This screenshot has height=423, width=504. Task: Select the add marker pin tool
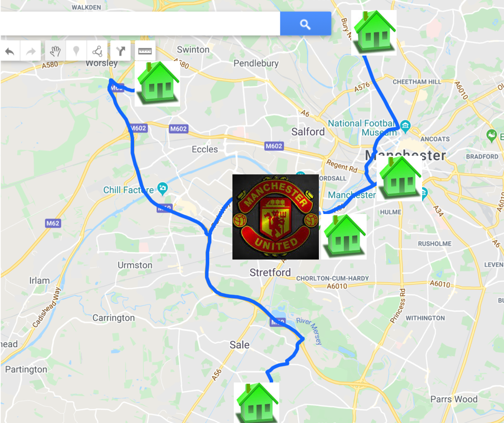pyautogui.click(x=76, y=51)
